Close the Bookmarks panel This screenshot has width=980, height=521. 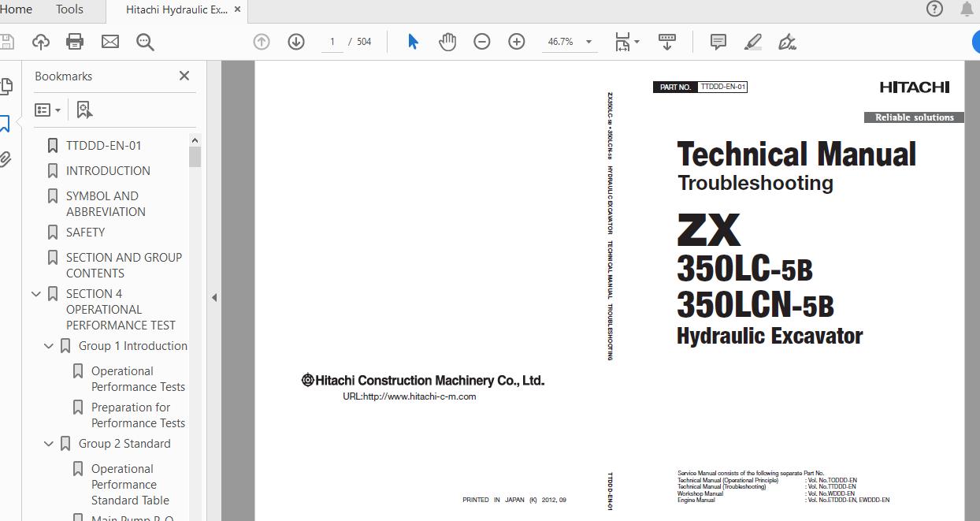[x=184, y=76]
